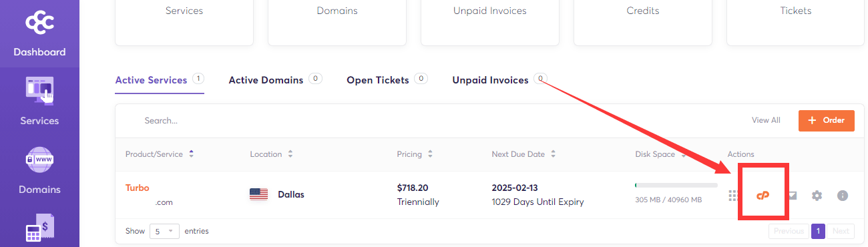Sort by Next Due Date column
Image resolution: width=868 pixels, height=247 pixels.
[523, 154]
